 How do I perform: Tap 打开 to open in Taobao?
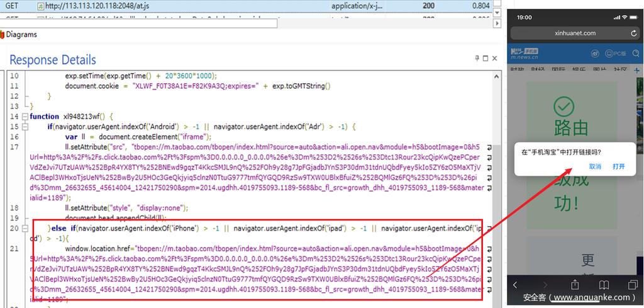tap(618, 166)
